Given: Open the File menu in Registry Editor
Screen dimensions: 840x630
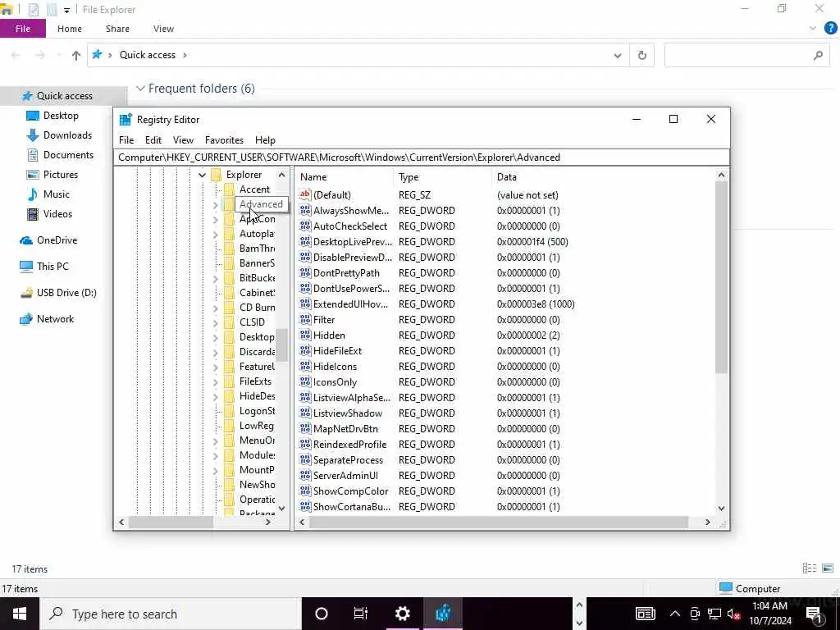Looking at the screenshot, I should (126, 139).
